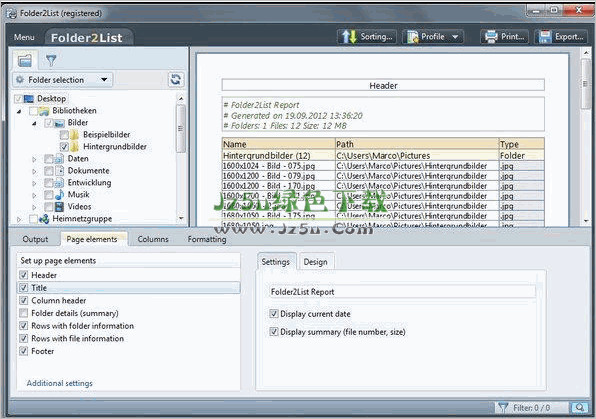Open the Additional settings link
The width and height of the screenshot is (596, 419).
[60, 383]
